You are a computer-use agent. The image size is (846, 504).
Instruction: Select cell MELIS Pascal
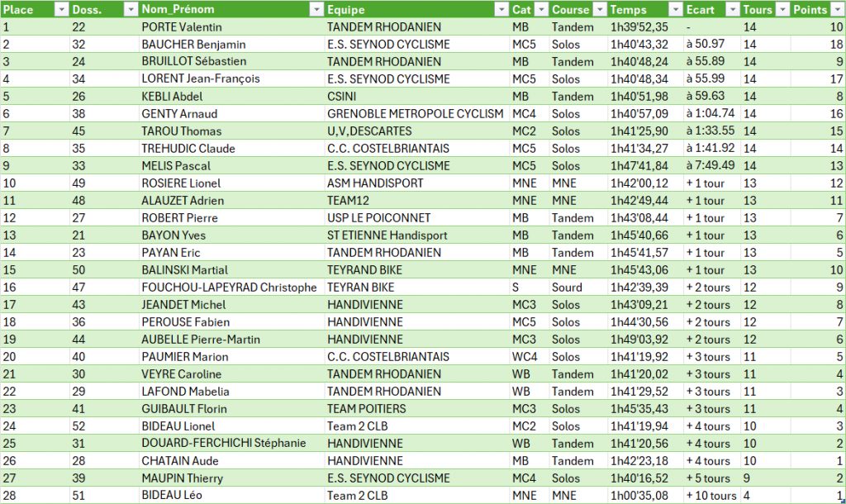point(232,166)
